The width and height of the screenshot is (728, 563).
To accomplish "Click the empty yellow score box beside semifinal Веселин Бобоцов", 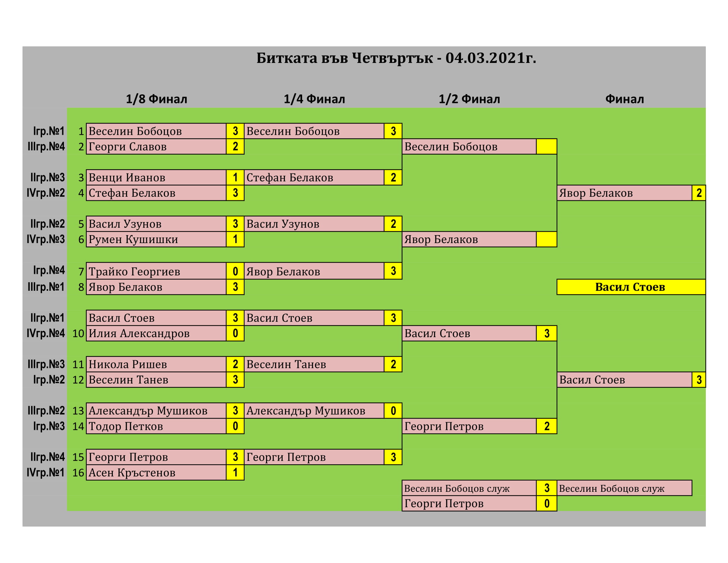I will click(546, 147).
